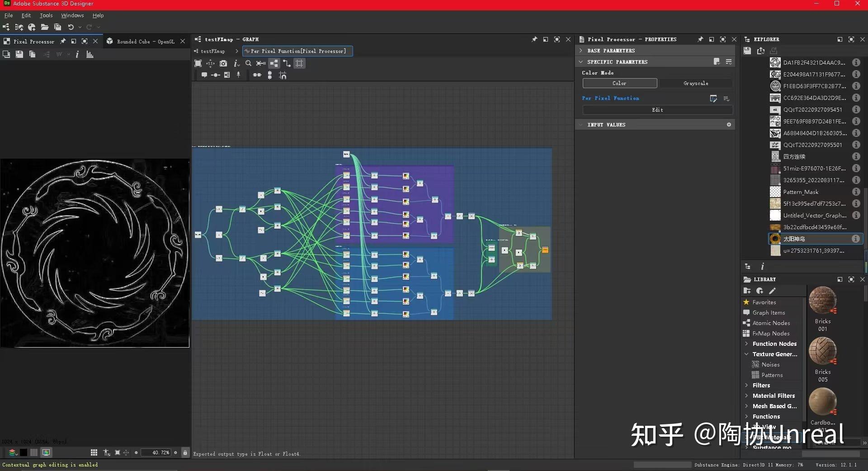Click the fit view icon in graph toolbar
Image resolution: width=868 pixels, height=471 pixels.
[198, 63]
